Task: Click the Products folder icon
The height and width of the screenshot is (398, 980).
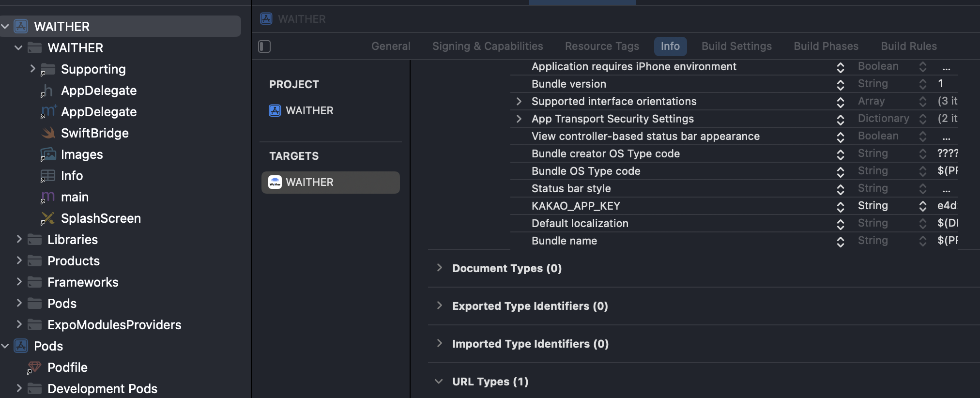Action: [x=34, y=260]
